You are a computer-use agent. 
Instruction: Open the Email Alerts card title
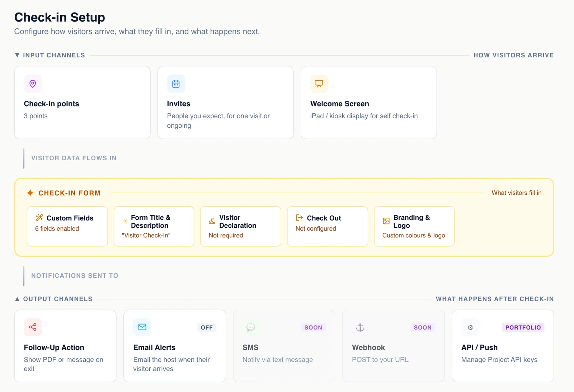(x=154, y=348)
